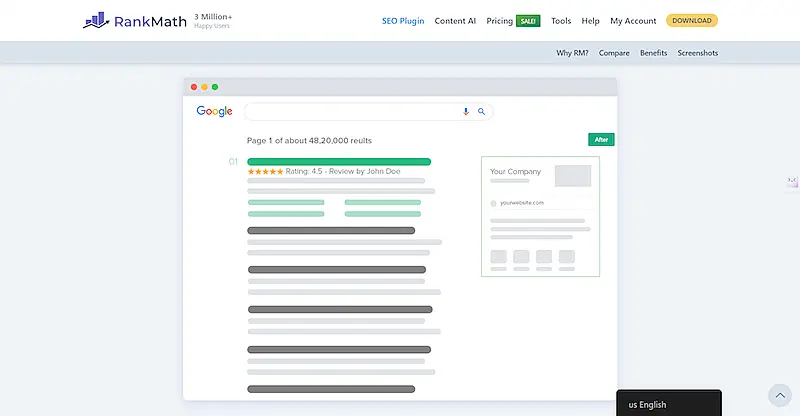Open the US English language selector
The width and height of the screenshot is (800, 416).
(x=668, y=404)
